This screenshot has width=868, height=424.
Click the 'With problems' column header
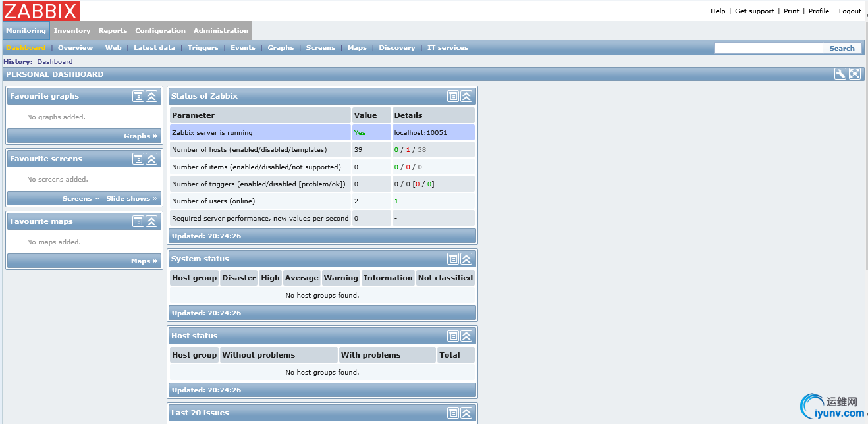(x=387, y=355)
